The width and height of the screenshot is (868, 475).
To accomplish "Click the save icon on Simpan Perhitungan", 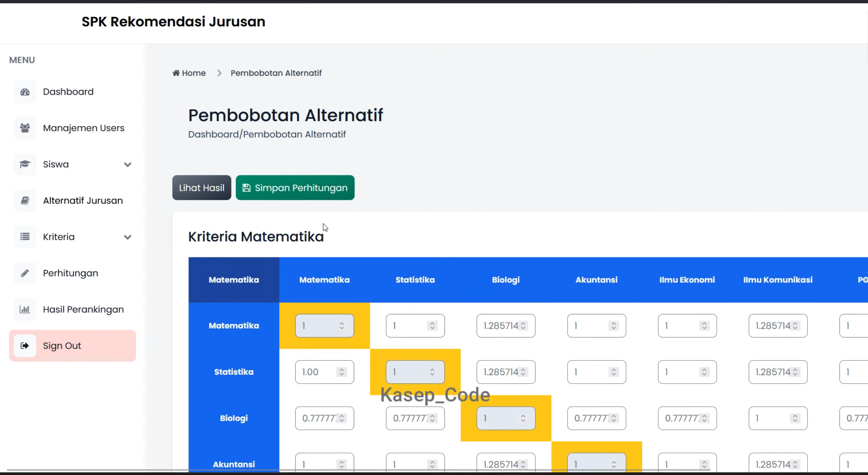I will click(247, 188).
